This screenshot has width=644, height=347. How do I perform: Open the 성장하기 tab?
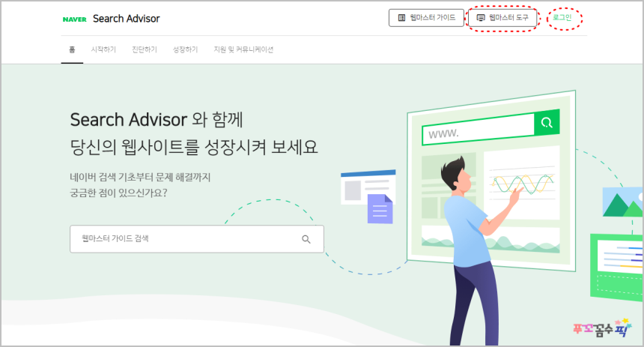pos(185,49)
